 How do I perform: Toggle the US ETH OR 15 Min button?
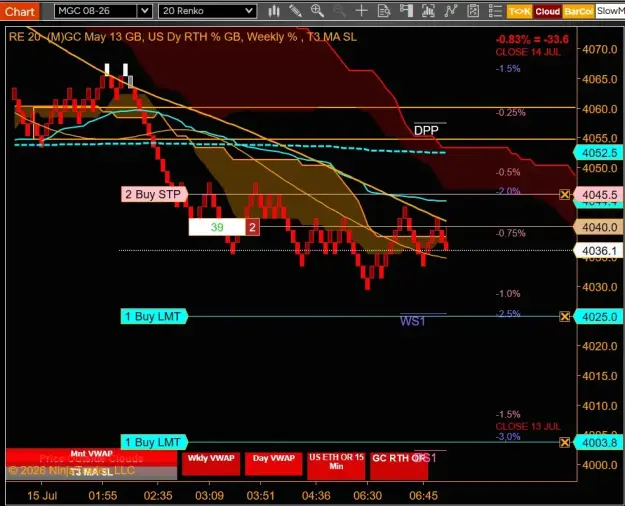click(x=336, y=465)
